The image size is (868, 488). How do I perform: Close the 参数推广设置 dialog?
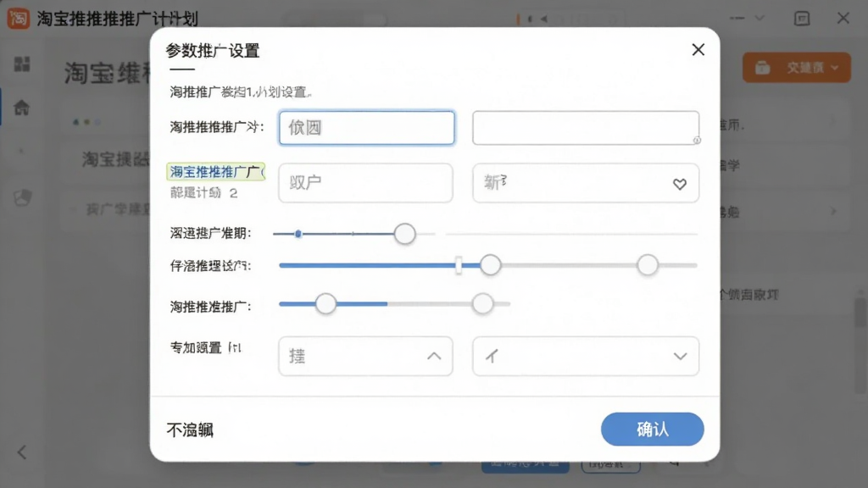pos(698,50)
